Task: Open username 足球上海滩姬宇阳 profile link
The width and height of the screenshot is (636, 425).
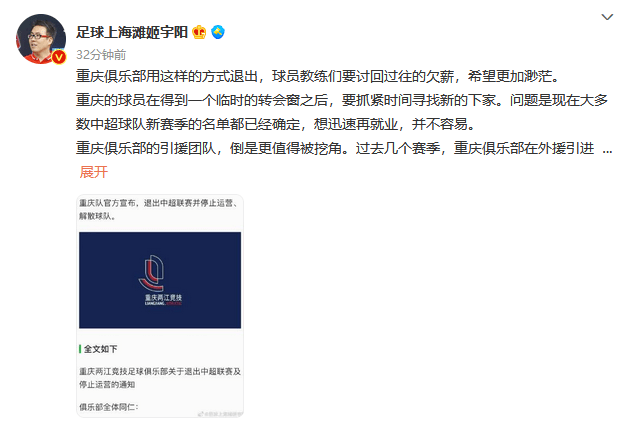Action: (x=132, y=32)
